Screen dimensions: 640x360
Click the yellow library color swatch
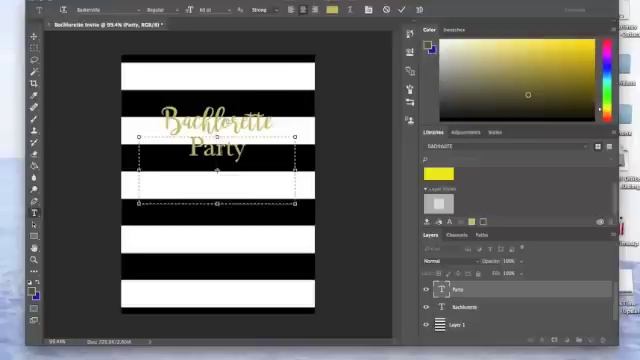(x=439, y=174)
